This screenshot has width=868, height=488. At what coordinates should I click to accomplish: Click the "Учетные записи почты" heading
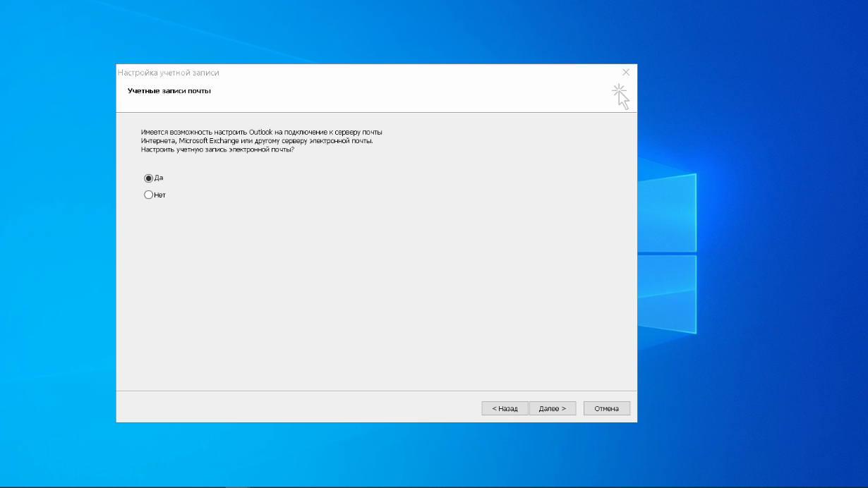click(169, 91)
